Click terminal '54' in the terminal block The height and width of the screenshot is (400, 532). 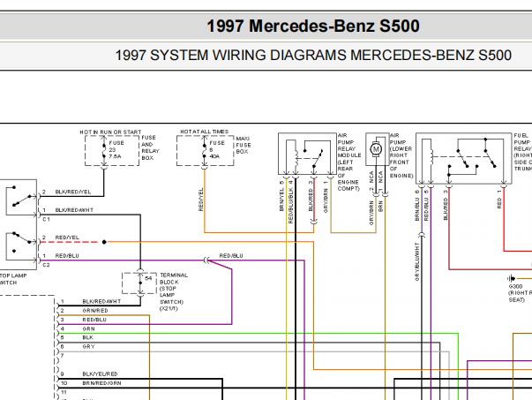point(148,278)
